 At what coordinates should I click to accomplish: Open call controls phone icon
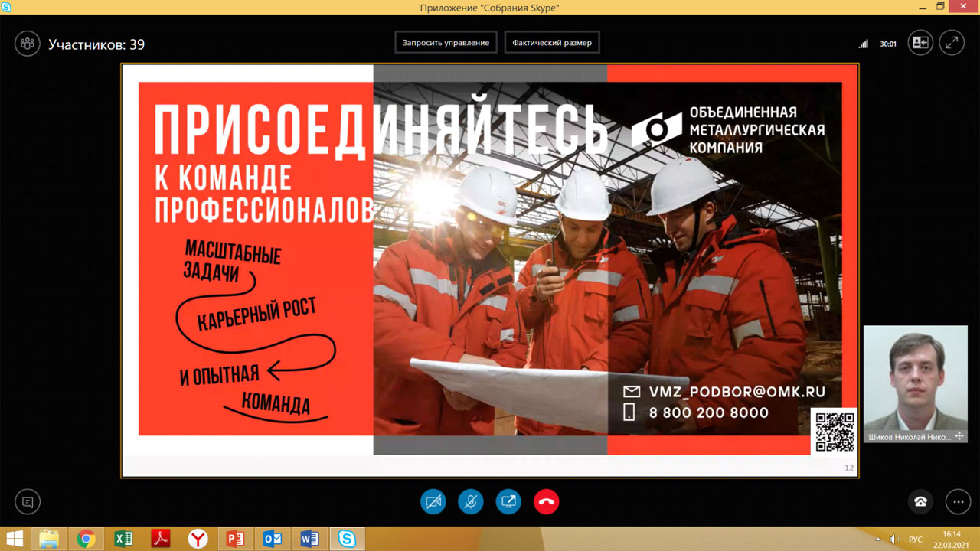coord(921,502)
